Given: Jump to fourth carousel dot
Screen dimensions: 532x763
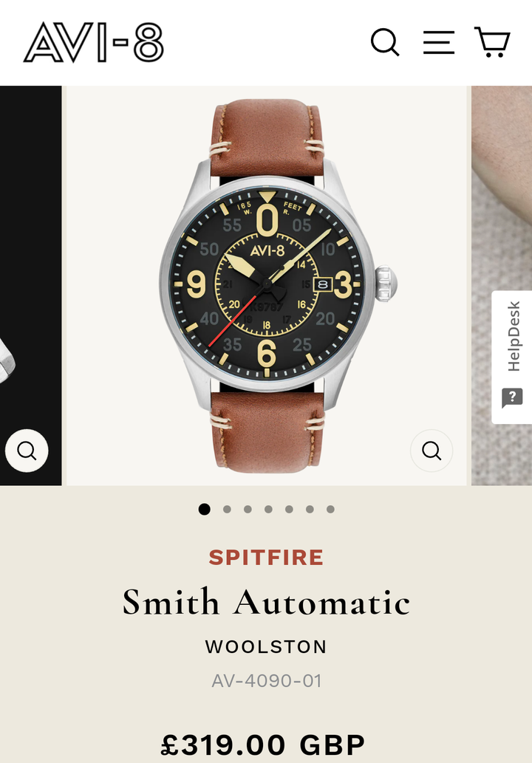Looking at the screenshot, I should (x=268, y=509).
